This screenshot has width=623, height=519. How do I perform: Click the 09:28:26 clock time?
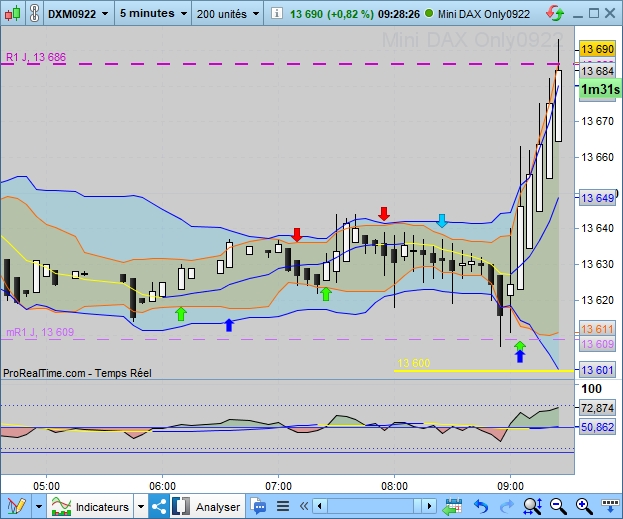tap(399, 14)
